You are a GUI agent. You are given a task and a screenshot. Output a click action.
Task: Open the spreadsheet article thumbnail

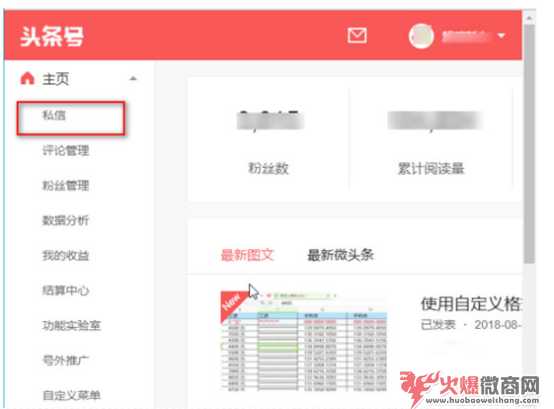pyautogui.click(x=304, y=341)
